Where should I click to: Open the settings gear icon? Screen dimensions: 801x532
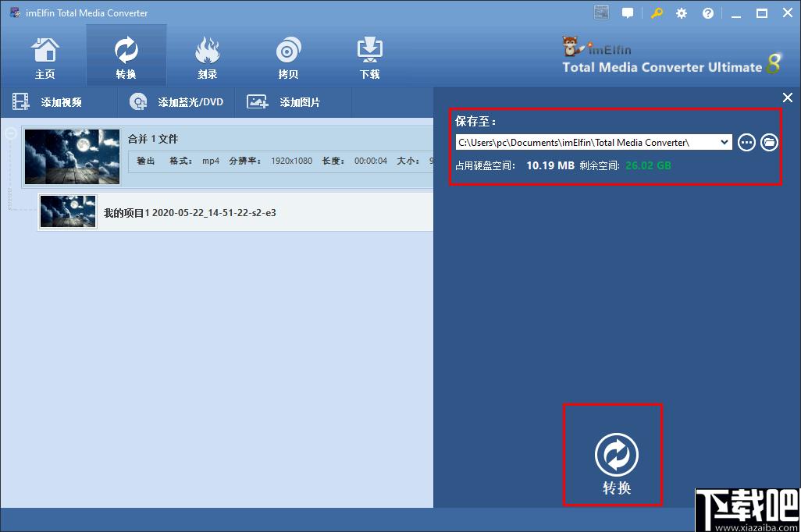682,13
